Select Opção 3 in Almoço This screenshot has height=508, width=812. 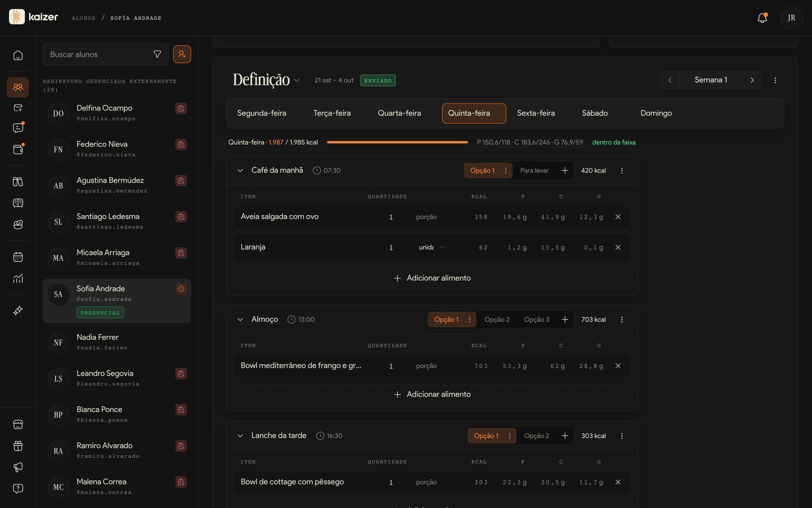pos(536,319)
